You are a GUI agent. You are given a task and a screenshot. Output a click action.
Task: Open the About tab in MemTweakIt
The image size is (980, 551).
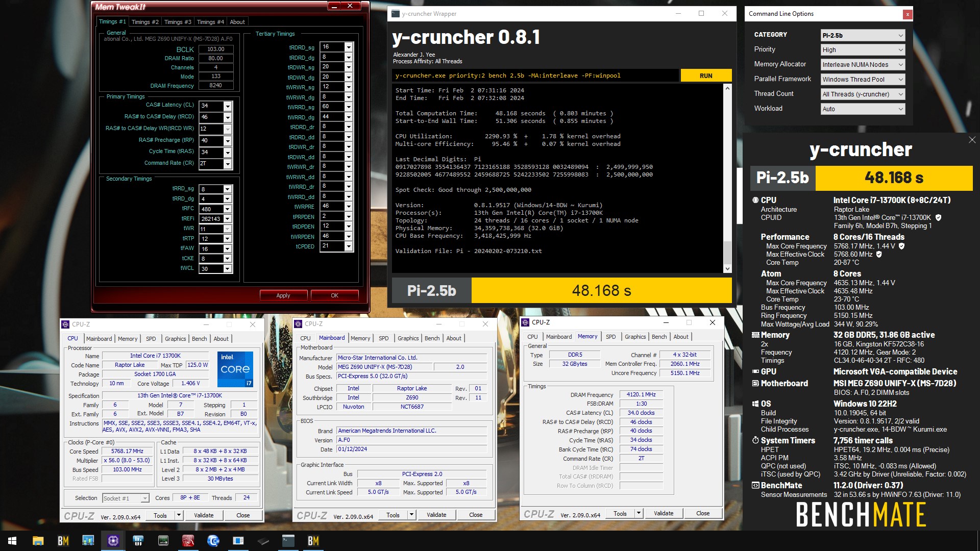[x=237, y=22]
